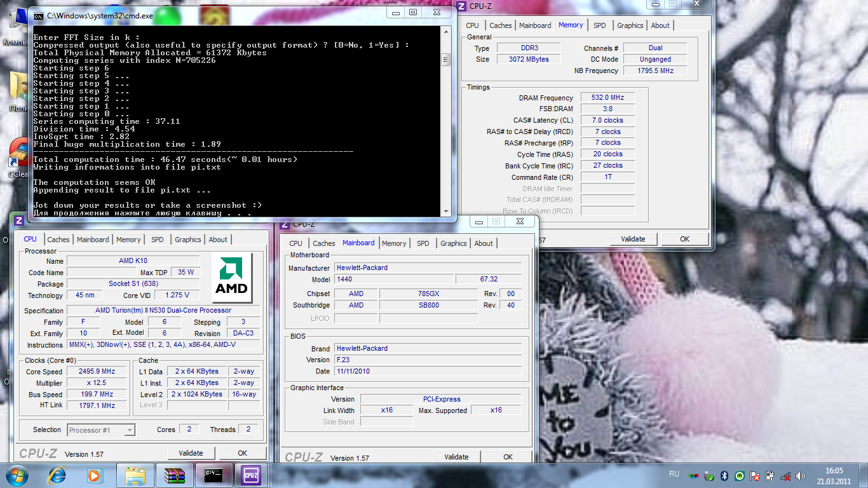Click the NB Frequency value 1795.5 MHz

tap(655, 71)
